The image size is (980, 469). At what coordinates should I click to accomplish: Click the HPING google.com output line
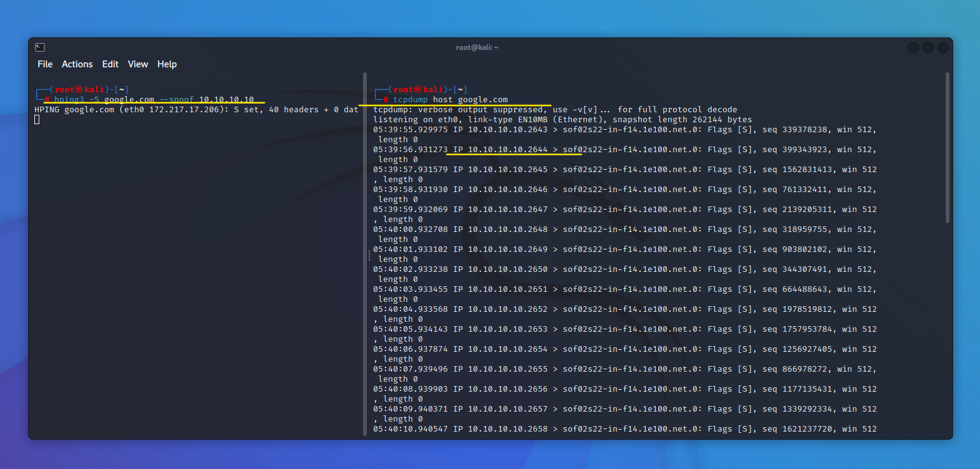click(x=196, y=110)
